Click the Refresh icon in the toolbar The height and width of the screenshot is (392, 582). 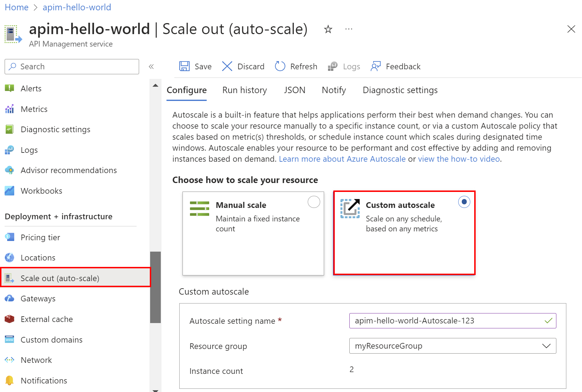point(280,66)
